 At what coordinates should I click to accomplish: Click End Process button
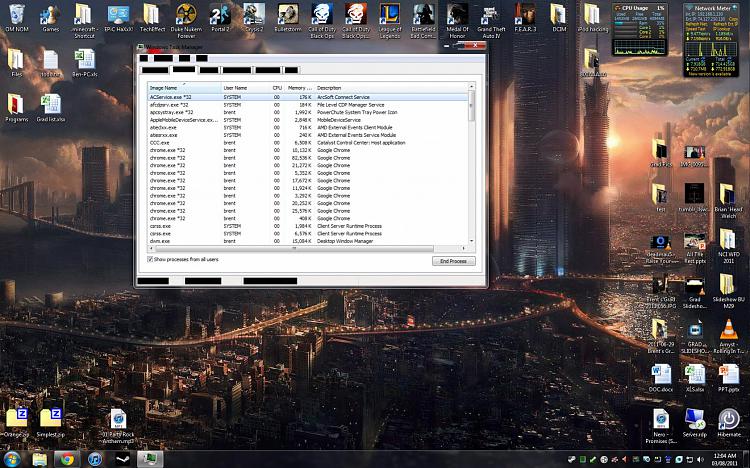(x=453, y=261)
